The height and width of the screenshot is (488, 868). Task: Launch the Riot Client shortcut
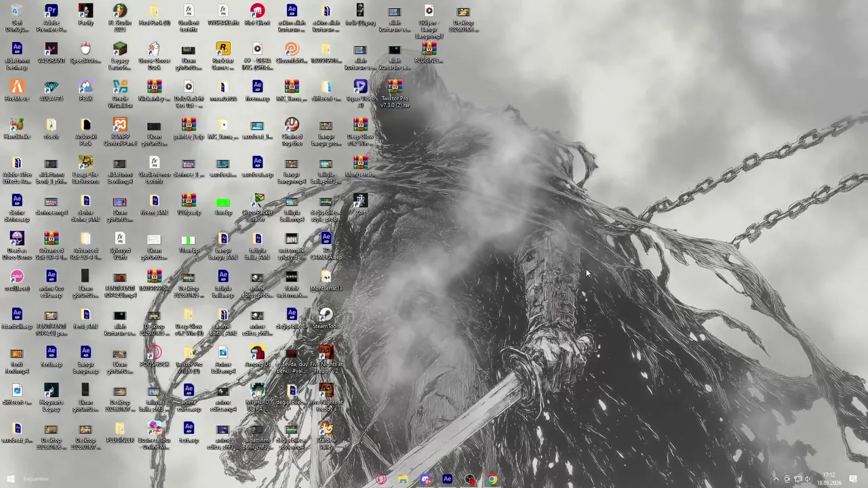click(x=257, y=15)
